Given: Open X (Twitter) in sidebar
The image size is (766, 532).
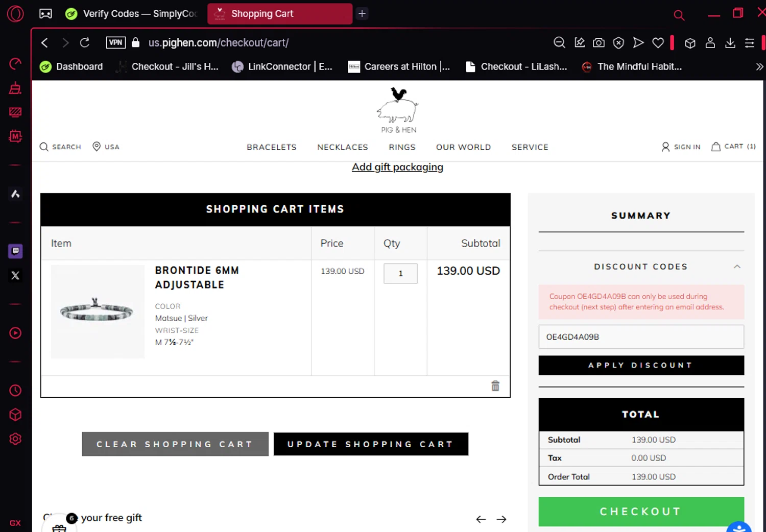Looking at the screenshot, I should click(15, 275).
